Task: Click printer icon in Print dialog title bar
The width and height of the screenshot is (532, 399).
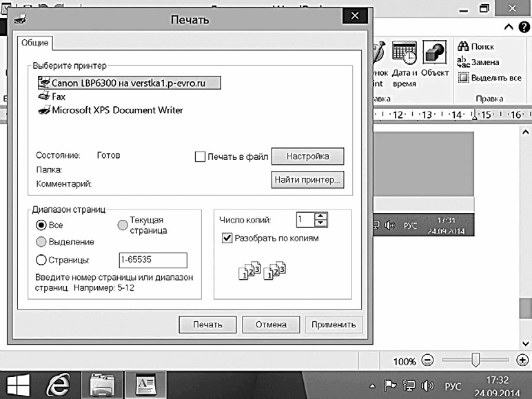Action: coord(20,19)
